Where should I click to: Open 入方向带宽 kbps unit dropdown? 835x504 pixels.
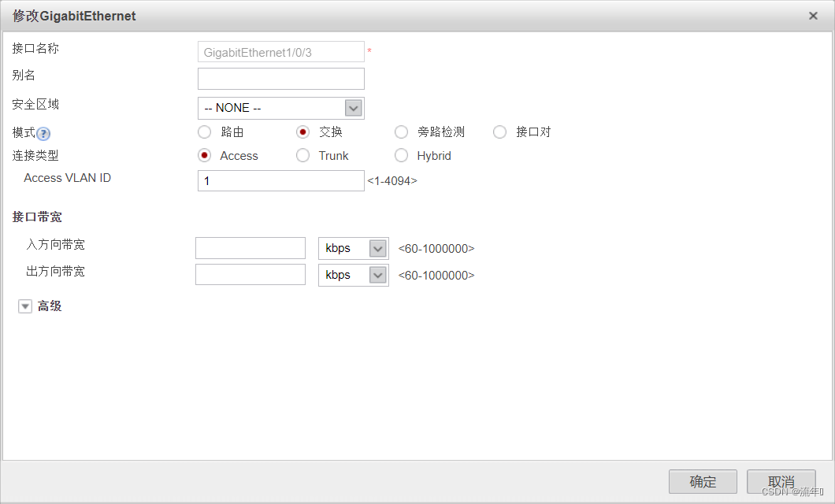pyautogui.click(x=354, y=249)
